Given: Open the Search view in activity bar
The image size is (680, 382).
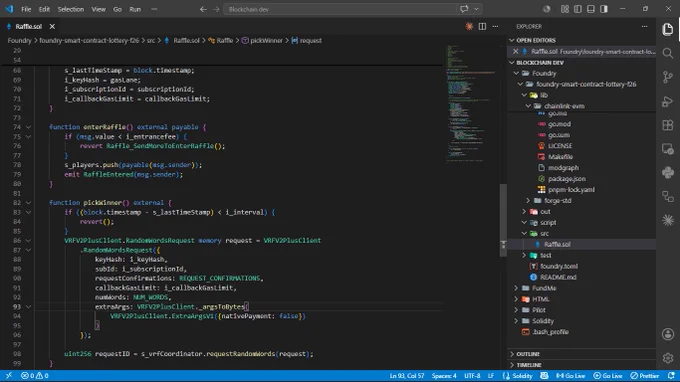Looking at the screenshot, I should 668,53.
